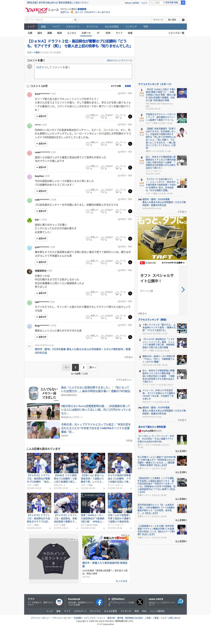Expand replies on GO☆ comment

click(41, 239)
